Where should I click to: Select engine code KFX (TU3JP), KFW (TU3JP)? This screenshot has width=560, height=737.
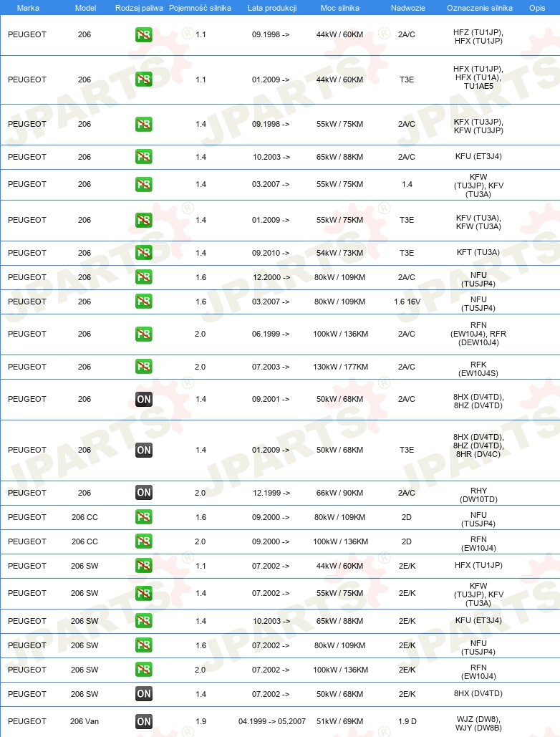pyautogui.click(x=478, y=126)
